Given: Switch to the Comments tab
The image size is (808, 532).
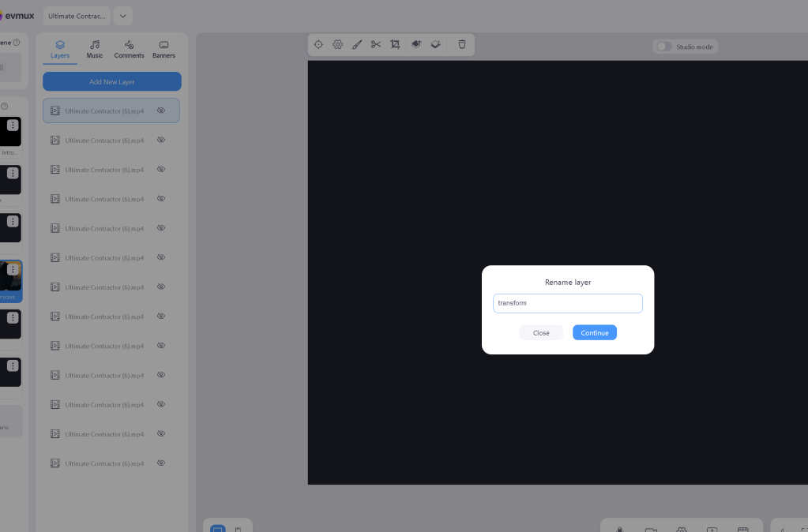Looking at the screenshot, I should click(129, 50).
